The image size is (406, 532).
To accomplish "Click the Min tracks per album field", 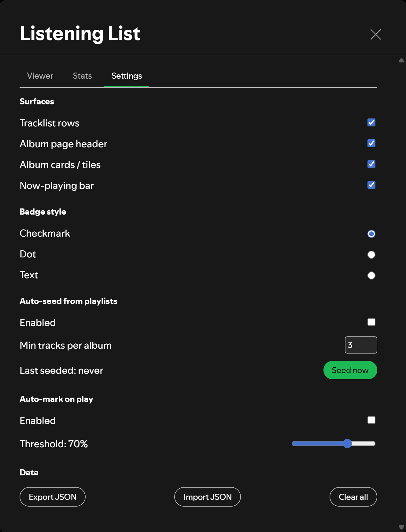I will 361,345.
